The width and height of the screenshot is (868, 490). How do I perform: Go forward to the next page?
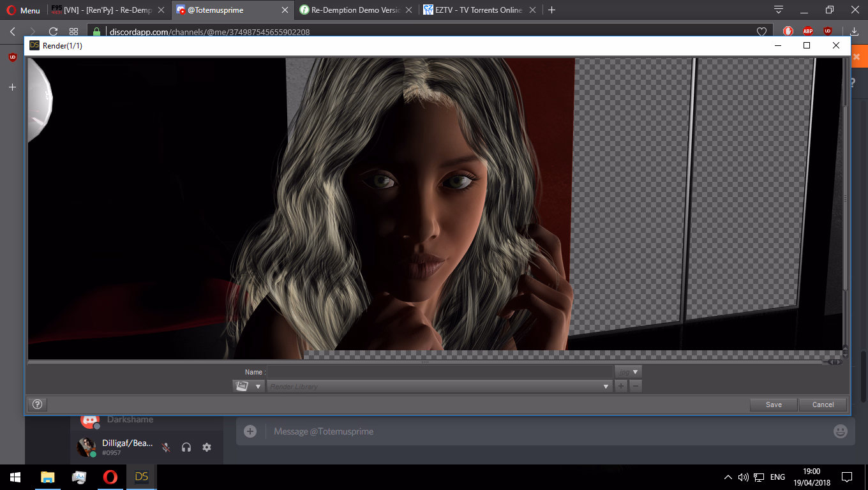pos(33,31)
